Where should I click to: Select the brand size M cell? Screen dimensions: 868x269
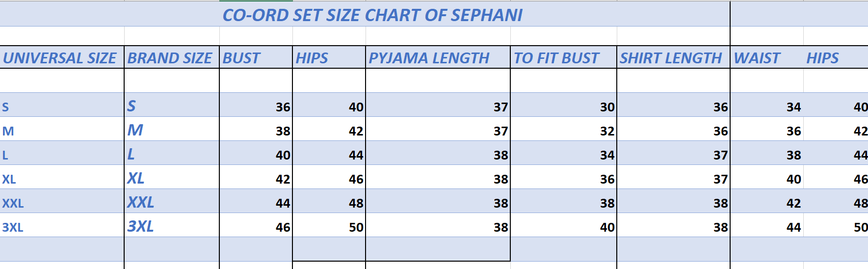coord(135,131)
